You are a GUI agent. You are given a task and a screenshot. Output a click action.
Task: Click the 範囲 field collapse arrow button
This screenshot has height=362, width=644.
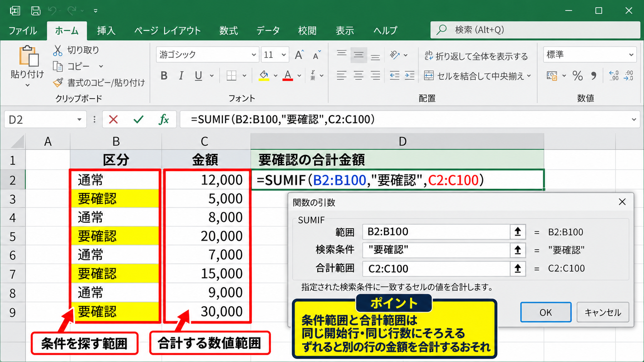pyautogui.click(x=518, y=232)
